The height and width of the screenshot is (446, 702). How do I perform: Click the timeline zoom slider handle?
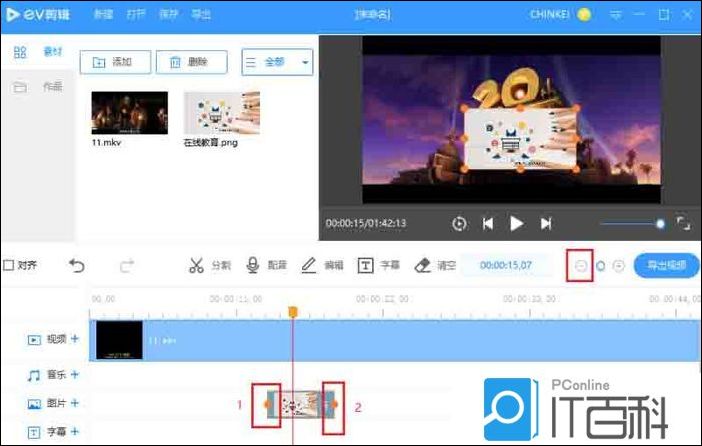pyautogui.click(x=600, y=266)
